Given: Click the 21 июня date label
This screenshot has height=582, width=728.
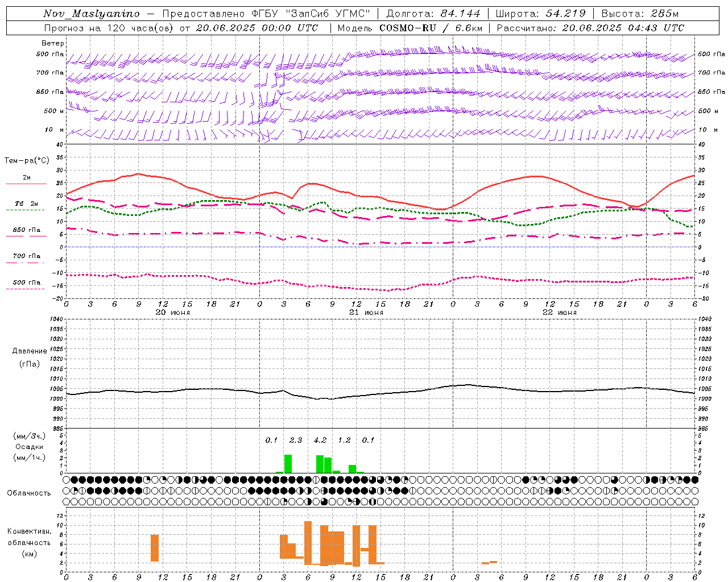Looking at the screenshot, I should pyautogui.click(x=366, y=313).
